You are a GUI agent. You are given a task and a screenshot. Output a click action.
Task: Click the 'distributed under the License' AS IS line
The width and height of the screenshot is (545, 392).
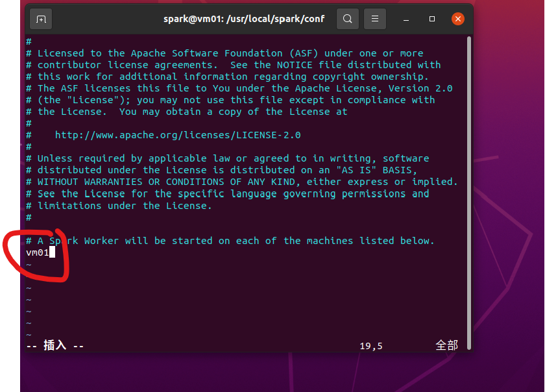click(221, 170)
